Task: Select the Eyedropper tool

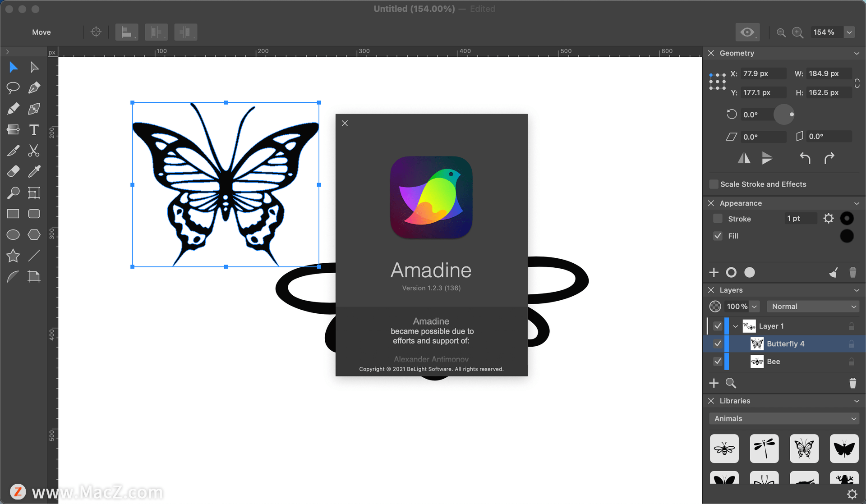Action: (x=34, y=171)
